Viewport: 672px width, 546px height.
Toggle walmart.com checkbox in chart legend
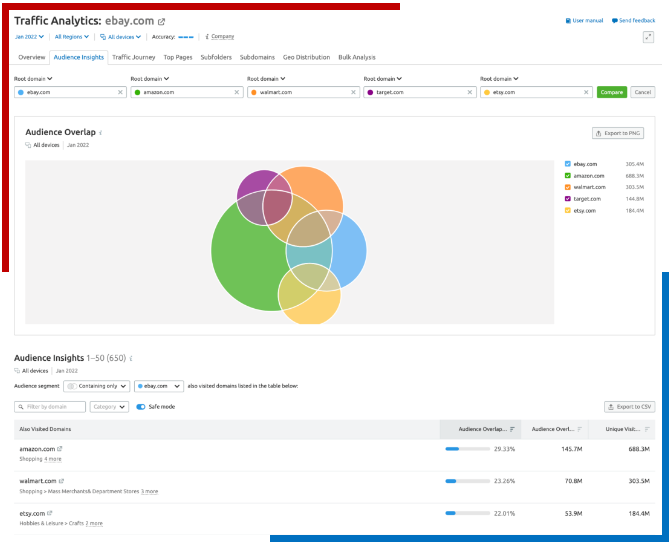click(x=568, y=187)
